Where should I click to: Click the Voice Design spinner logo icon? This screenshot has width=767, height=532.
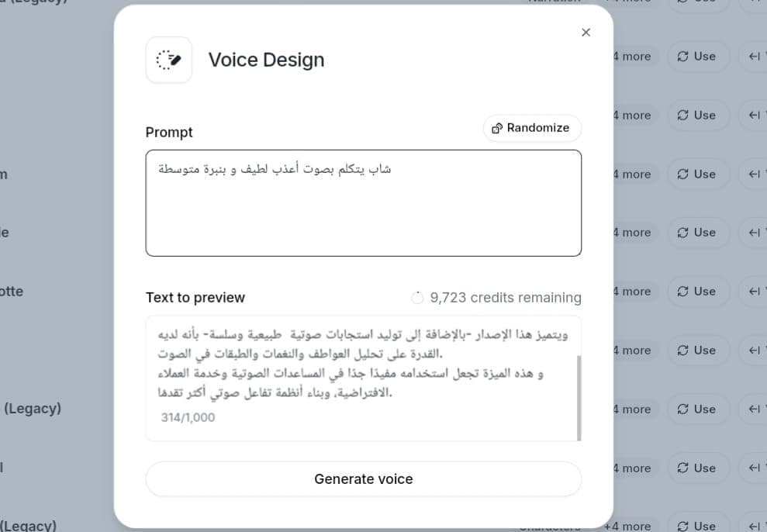[168, 60]
